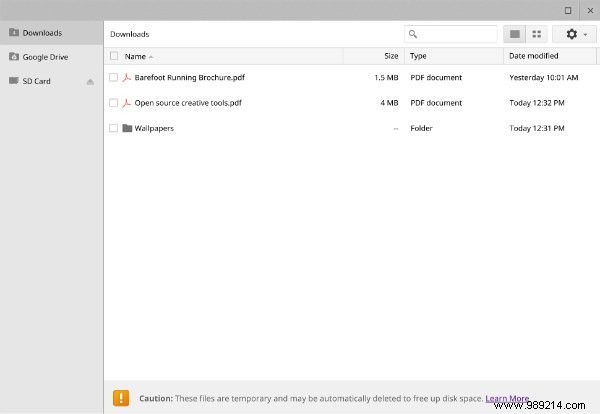Open the Learn More link
The width and height of the screenshot is (600, 414).
(x=507, y=398)
